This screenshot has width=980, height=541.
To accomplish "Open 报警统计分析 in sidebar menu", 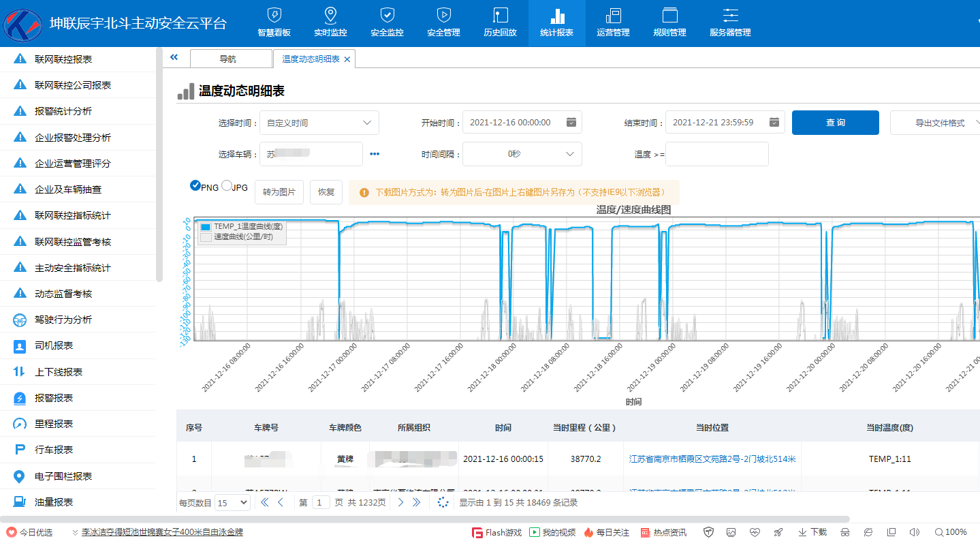I will click(63, 111).
